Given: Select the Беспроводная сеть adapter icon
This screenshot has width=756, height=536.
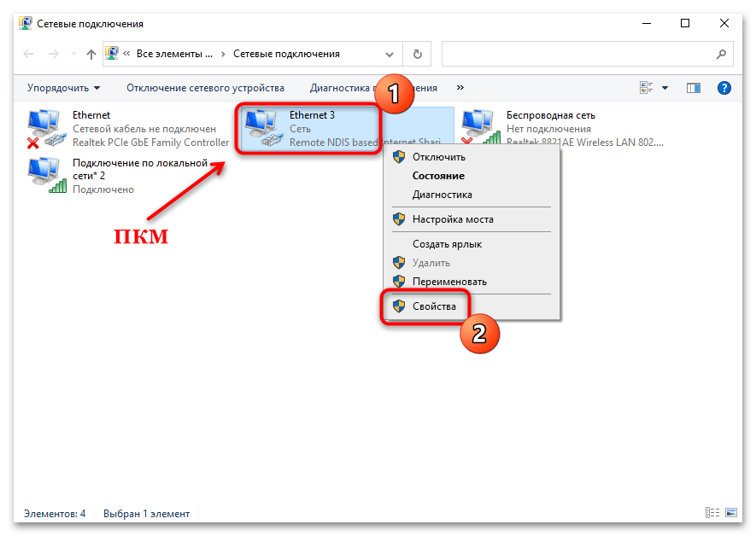Looking at the screenshot, I should point(480,126).
